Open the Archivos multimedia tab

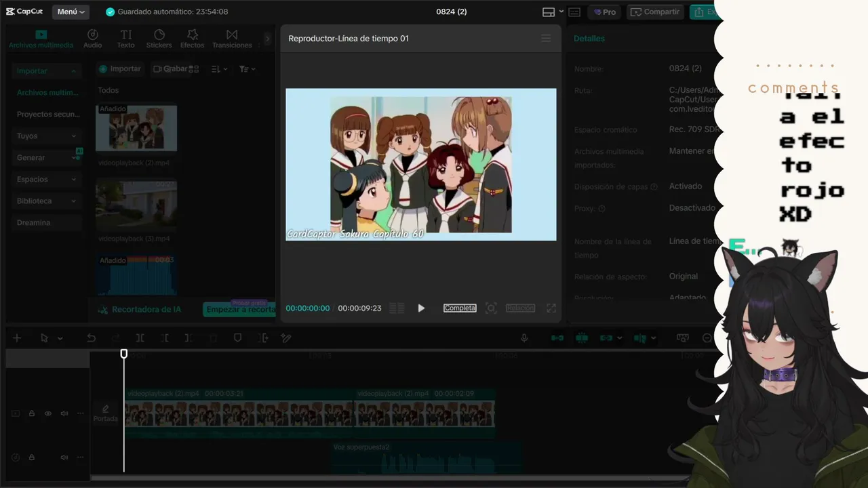(x=41, y=39)
